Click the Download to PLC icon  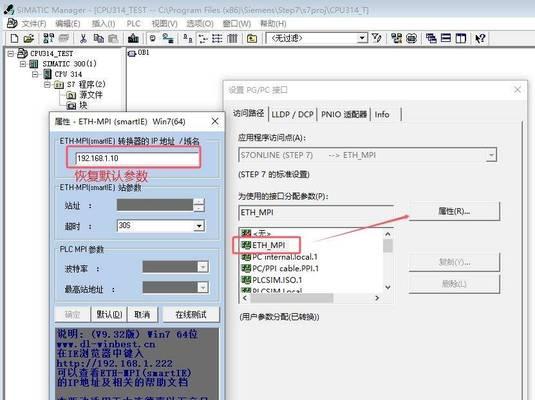pyautogui.click(x=133, y=38)
